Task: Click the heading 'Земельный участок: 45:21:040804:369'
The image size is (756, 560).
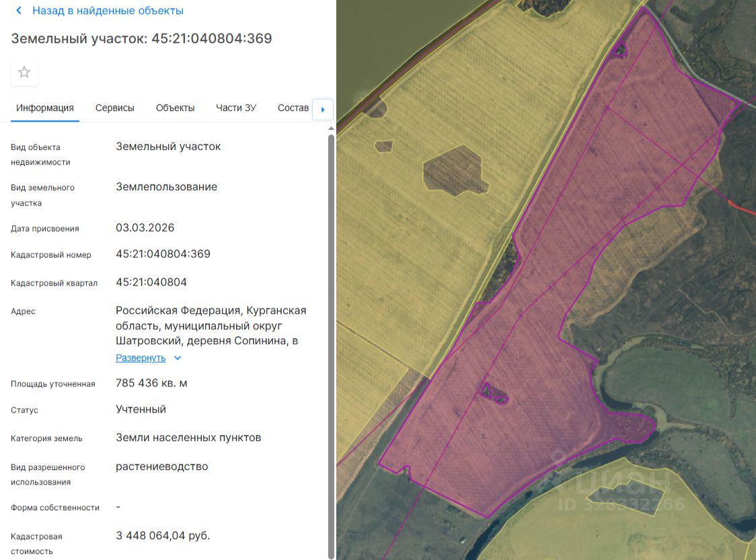Action: 141,38
